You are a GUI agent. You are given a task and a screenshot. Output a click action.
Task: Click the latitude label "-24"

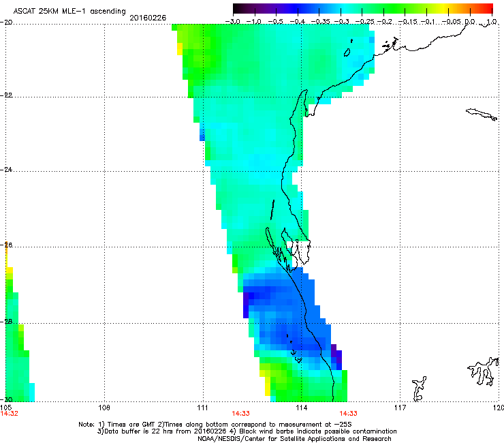point(6,169)
